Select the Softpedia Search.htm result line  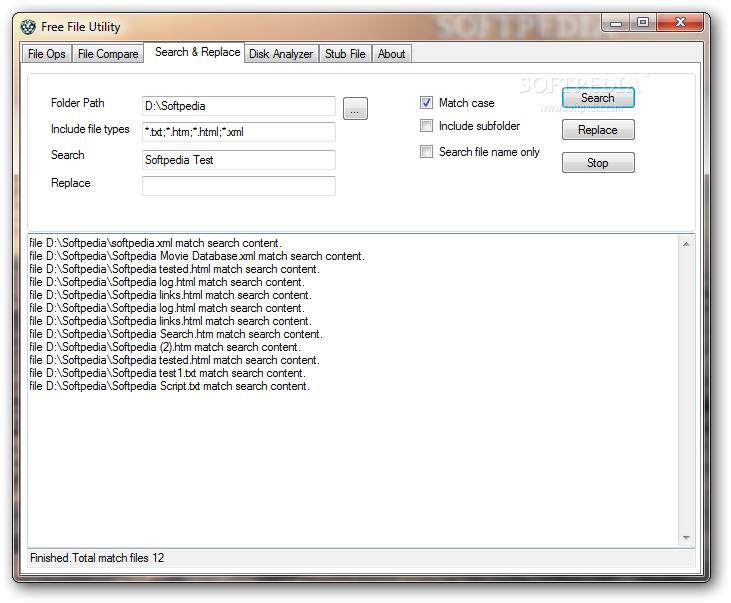[176, 334]
